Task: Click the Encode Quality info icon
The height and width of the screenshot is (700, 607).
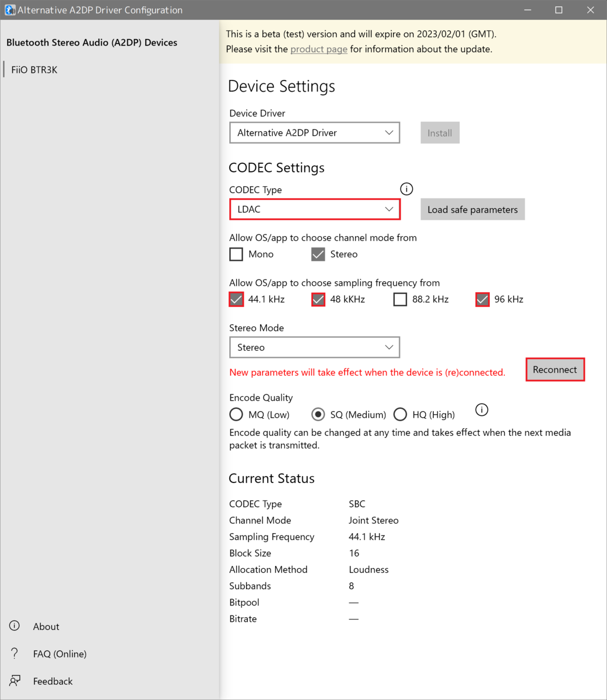Action: pyautogui.click(x=482, y=409)
